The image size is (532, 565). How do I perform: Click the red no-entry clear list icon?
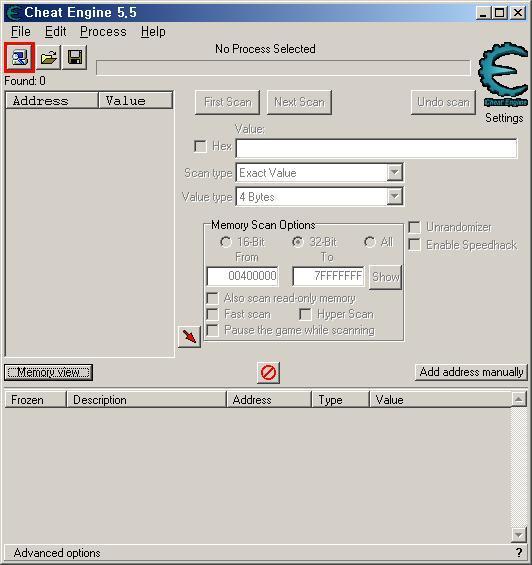(269, 373)
